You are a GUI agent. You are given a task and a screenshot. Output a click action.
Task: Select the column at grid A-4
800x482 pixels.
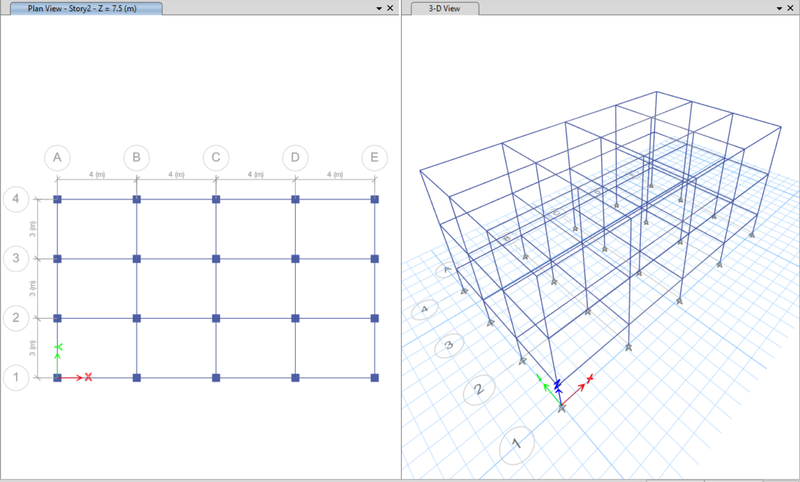click(57, 199)
